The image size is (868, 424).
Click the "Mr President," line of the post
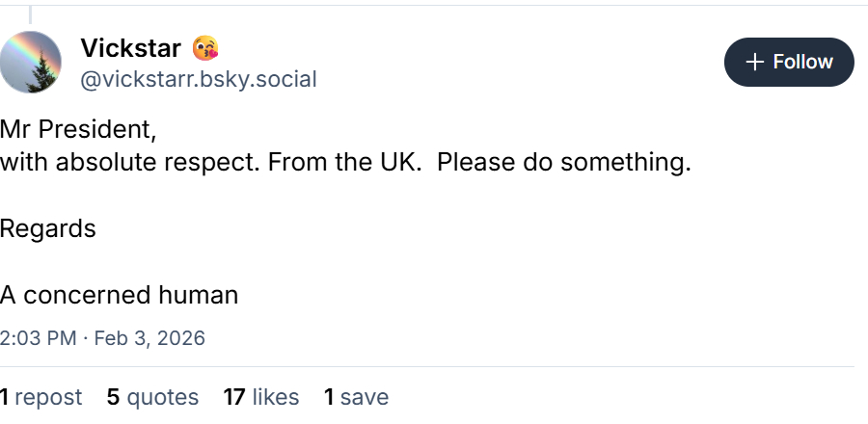pyautogui.click(x=78, y=128)
